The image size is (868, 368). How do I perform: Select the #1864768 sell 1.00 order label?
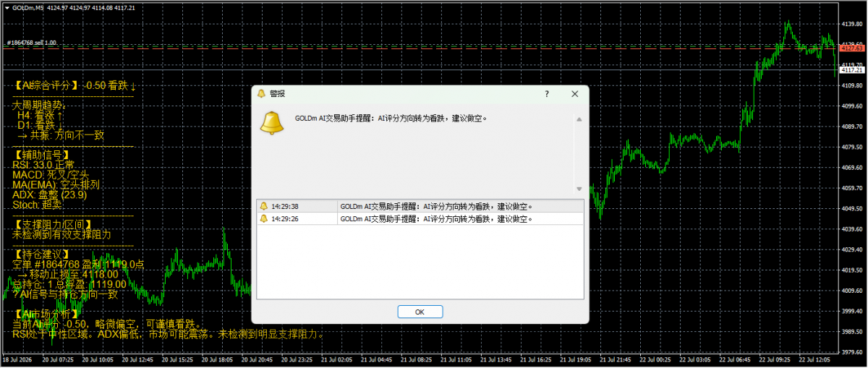point(30,43)
